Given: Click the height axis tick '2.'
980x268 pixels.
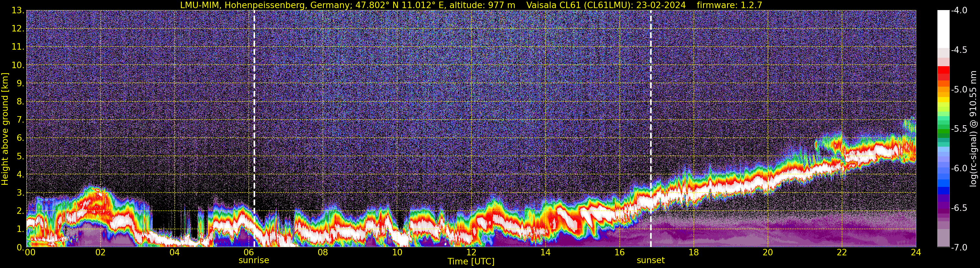Looking at the screenshot, I should point(20,211).
